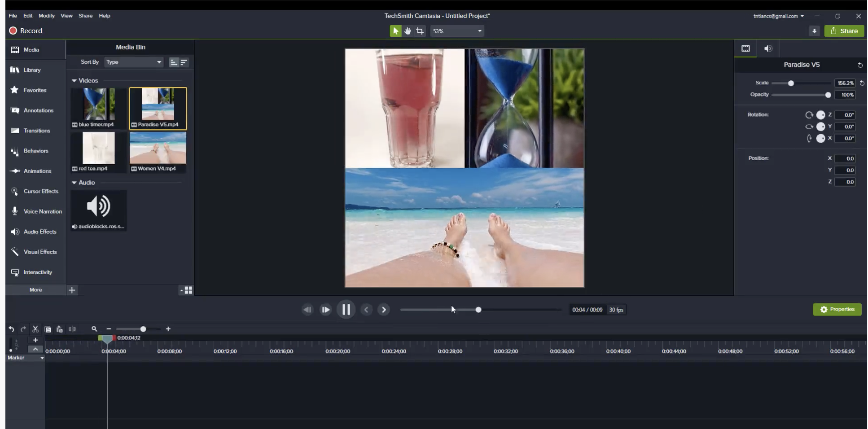
Task: Open the Sort By Type dropdown
Action: tap(134, 62)
